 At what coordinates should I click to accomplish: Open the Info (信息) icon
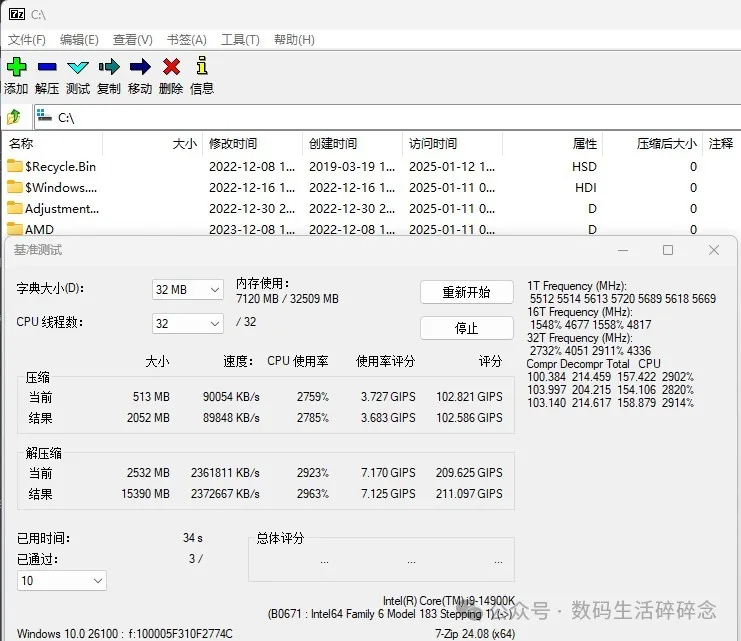[202, 66]
